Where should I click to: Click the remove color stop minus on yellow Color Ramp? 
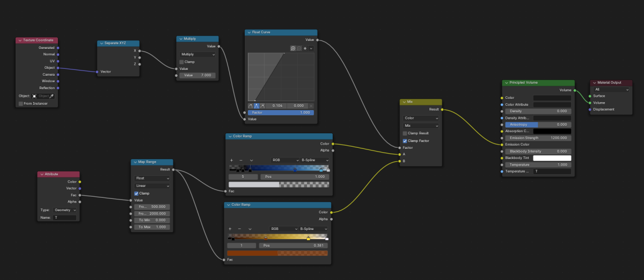pyautogui.click(x=239, y=229)
